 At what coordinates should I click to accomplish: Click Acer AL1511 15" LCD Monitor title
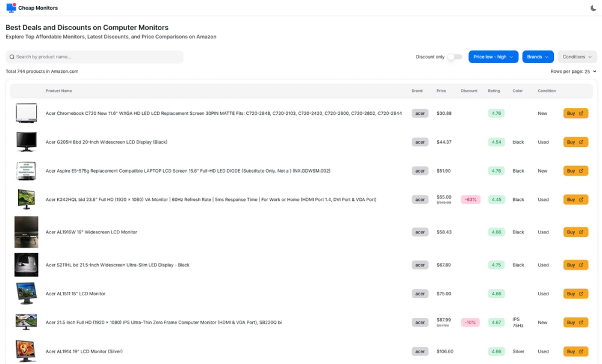coord(75,294)
